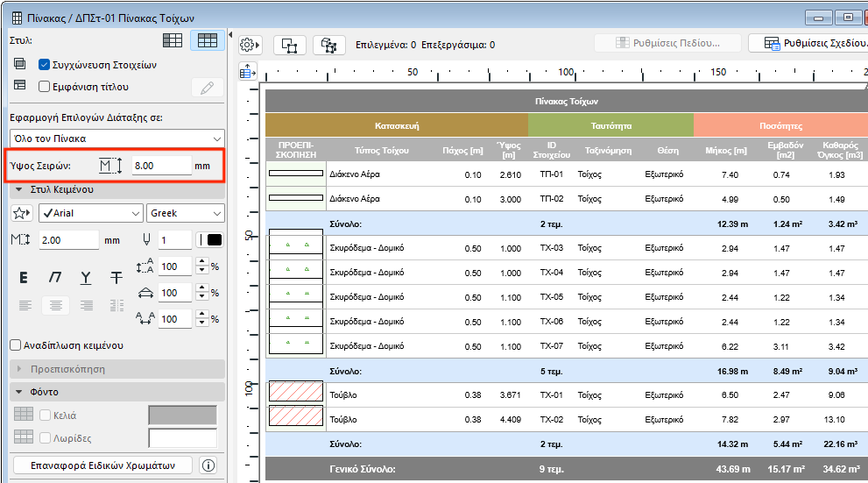
Task: Align text to the right
Action: coord(86,305)
